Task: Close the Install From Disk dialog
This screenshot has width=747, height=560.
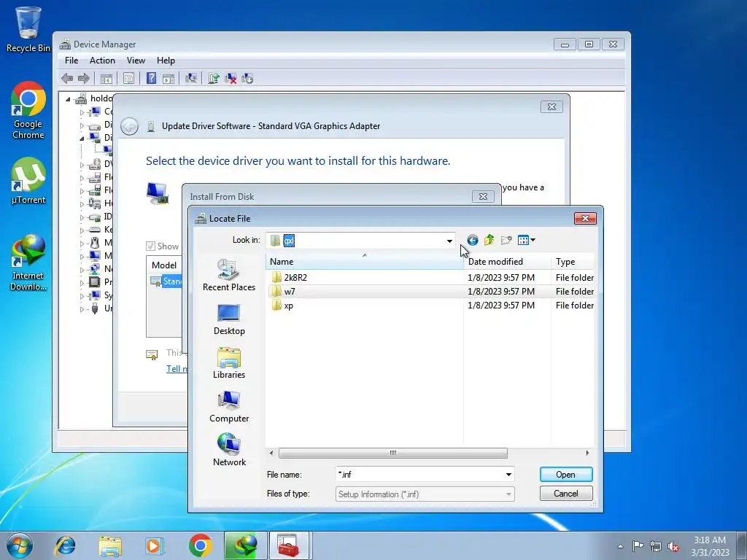Action: [483, 196]
